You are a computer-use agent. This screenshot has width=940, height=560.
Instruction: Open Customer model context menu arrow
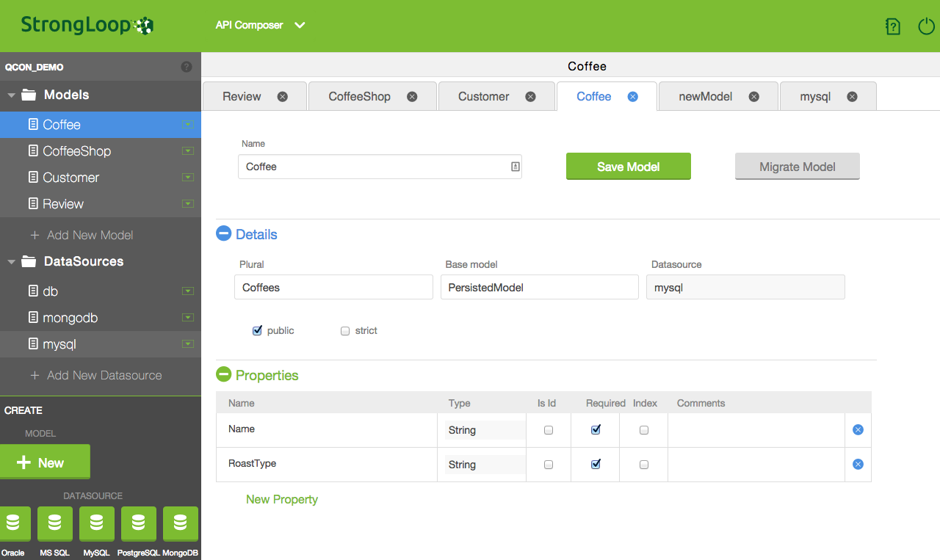[x=187, y=178]
